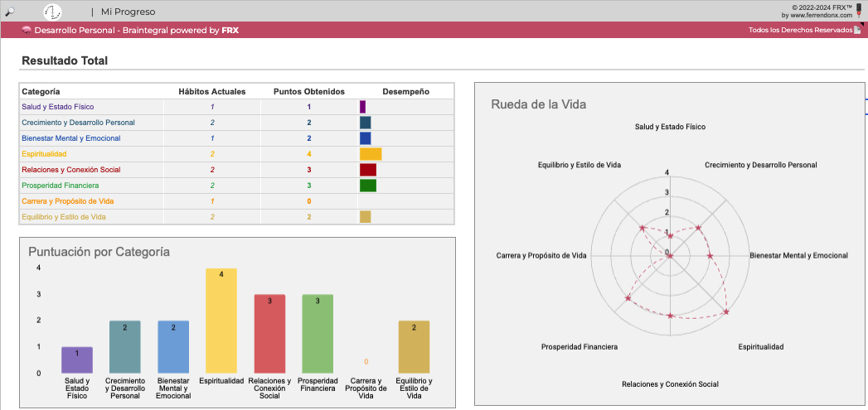Click radar star toward Crecimiento y Desarrollo
This screenshot has width=868, height=410.
699,228
